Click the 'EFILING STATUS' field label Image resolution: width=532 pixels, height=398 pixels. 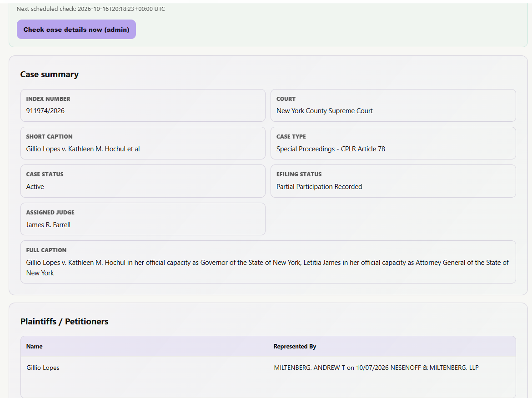pyautogui.click(x=299, y=174)
